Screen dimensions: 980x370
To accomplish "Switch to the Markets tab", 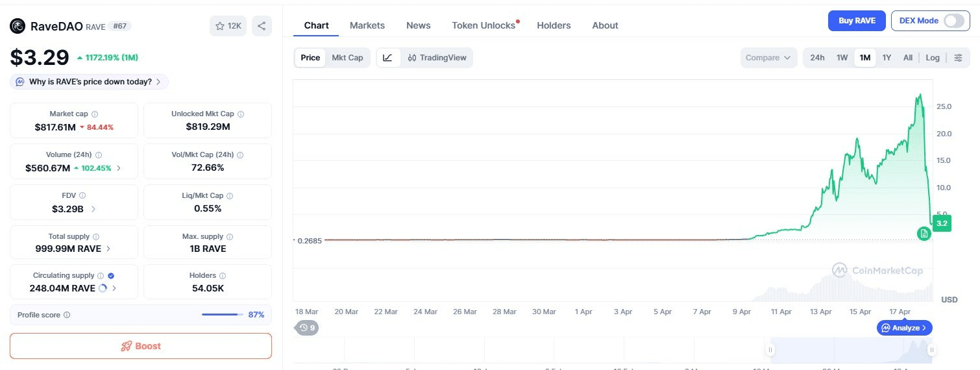I will click(x=367, y=25).
